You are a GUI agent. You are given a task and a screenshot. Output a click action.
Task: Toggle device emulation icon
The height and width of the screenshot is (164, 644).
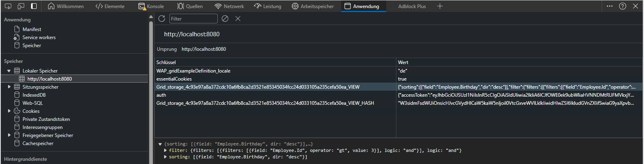[21, 6]
